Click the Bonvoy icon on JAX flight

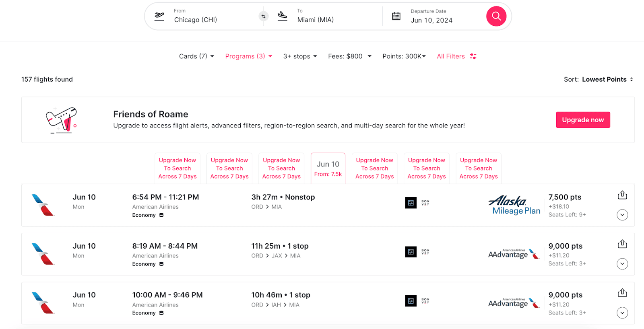[425, 252]
